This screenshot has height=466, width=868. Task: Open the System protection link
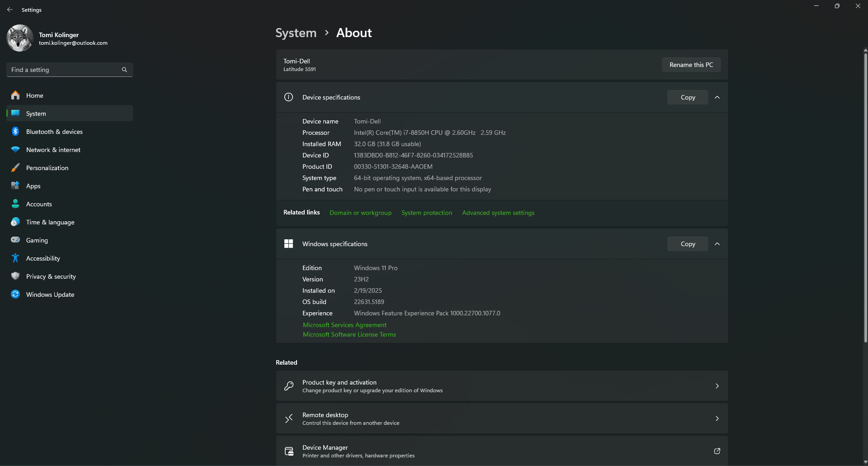coord(427,213)
